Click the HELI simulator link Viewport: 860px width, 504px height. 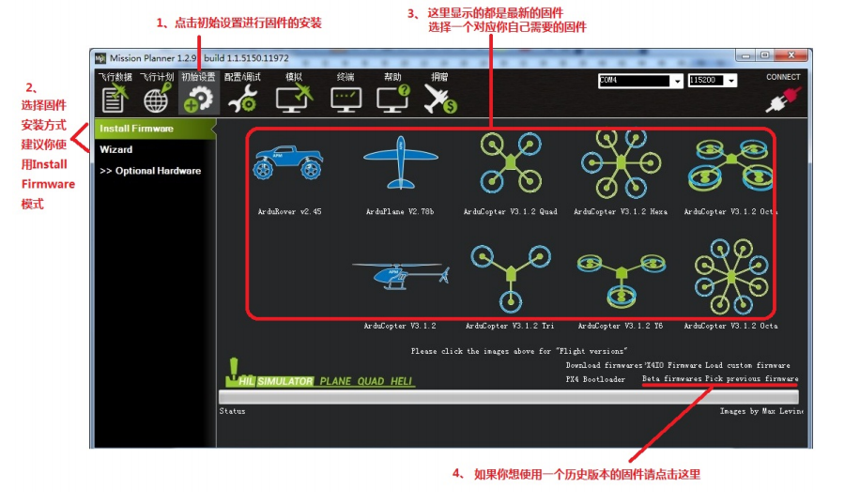401,381
